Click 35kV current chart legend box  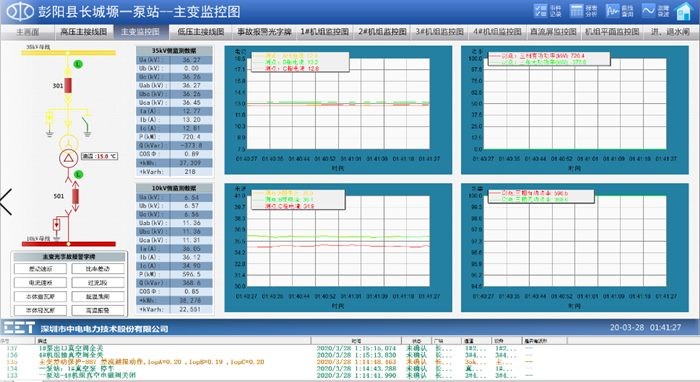pyautogui.click(x=299, y=62)
